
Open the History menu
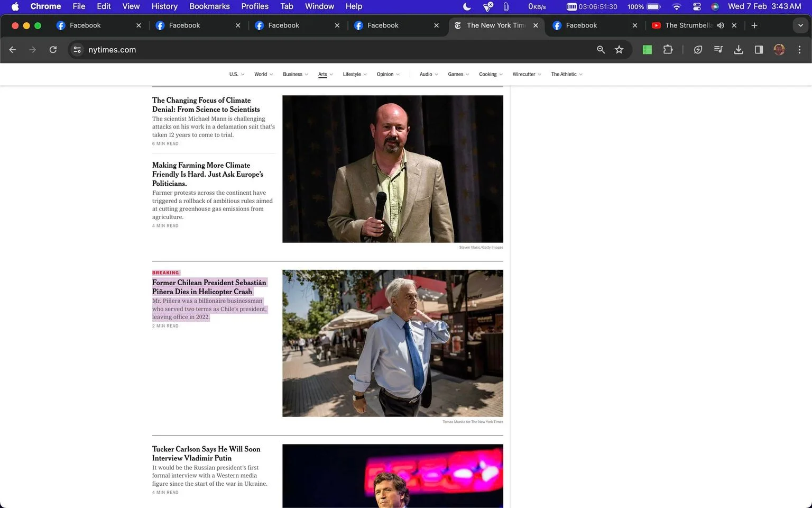(164, 6)
